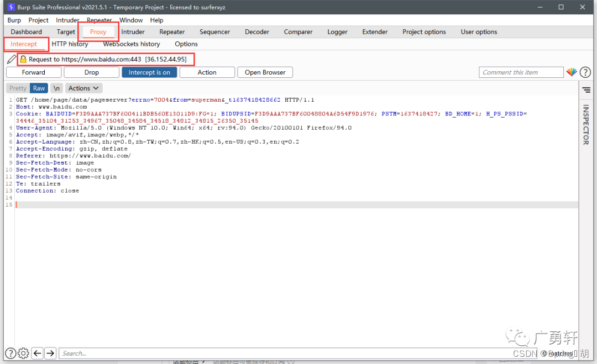Open search settings gear icon
597x364 pixels.
[x=23, y=354]
